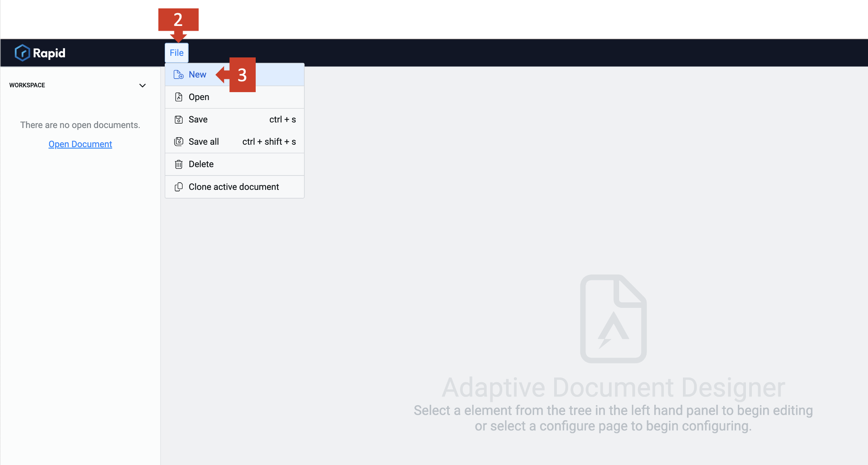The image size is (868, 465).
Task: Click the Rapid hexagon logo icon
Action: point(22,52)
